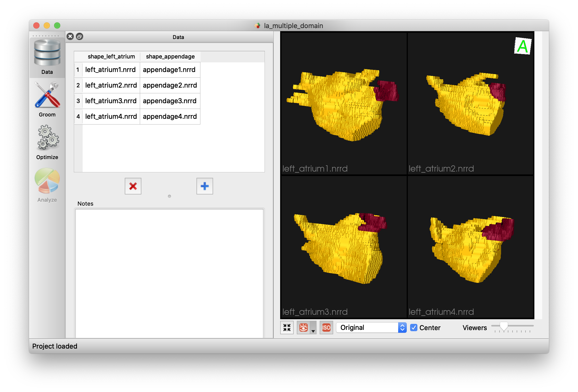Click inside the Notes text area

tap(169, 273)
